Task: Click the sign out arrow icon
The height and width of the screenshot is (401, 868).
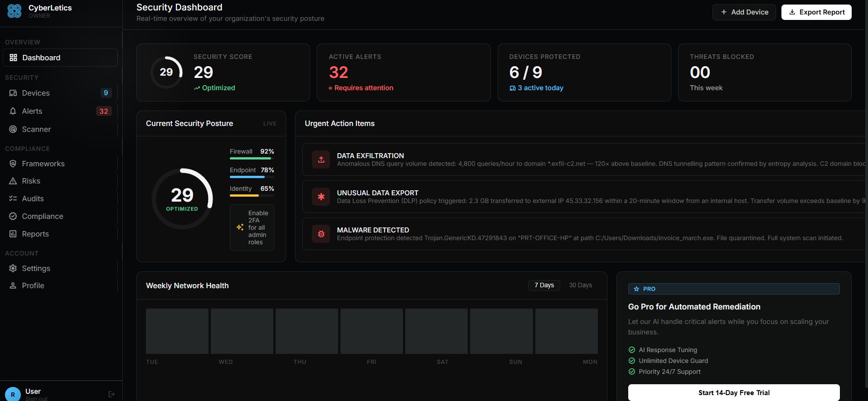Action: [x=112, y=395]
